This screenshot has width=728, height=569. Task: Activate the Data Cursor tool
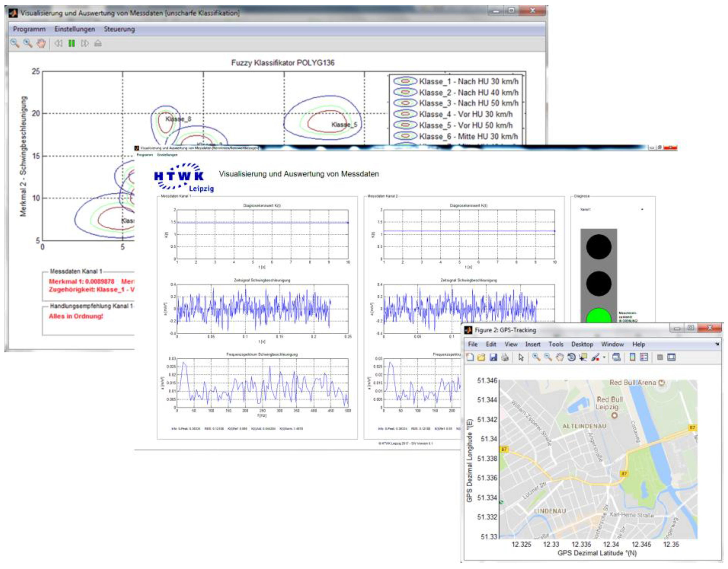point(583,357)
